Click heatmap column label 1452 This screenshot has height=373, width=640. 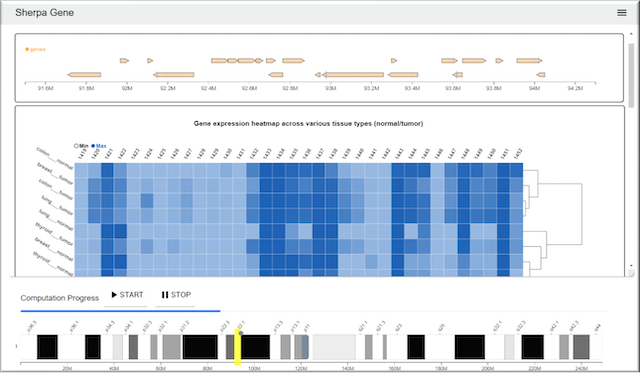coord(518,153)
